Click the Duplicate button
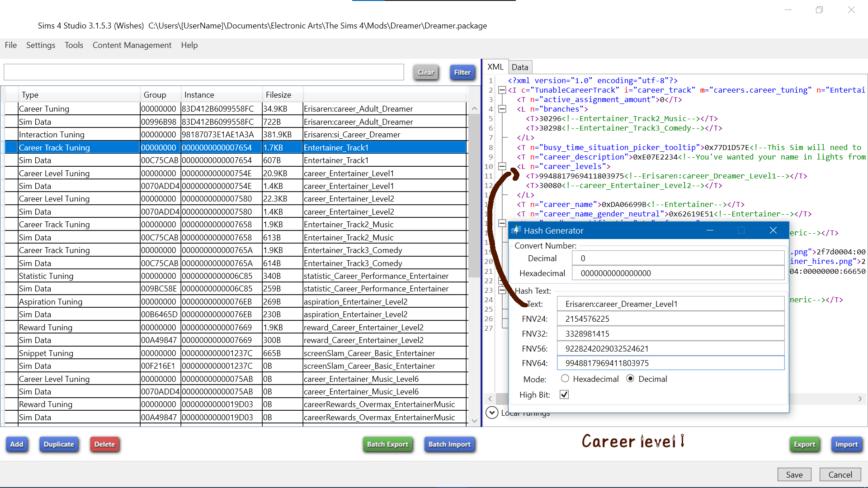The width and height of the screenshot is (868, 488). [x=59, y=444]
